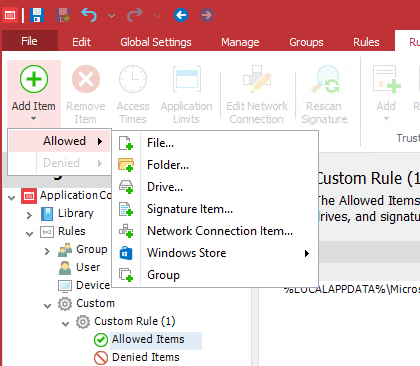Open the undo history dropdown arrow
The width and height of the screenshot is (420, 366).
[112, 15]
